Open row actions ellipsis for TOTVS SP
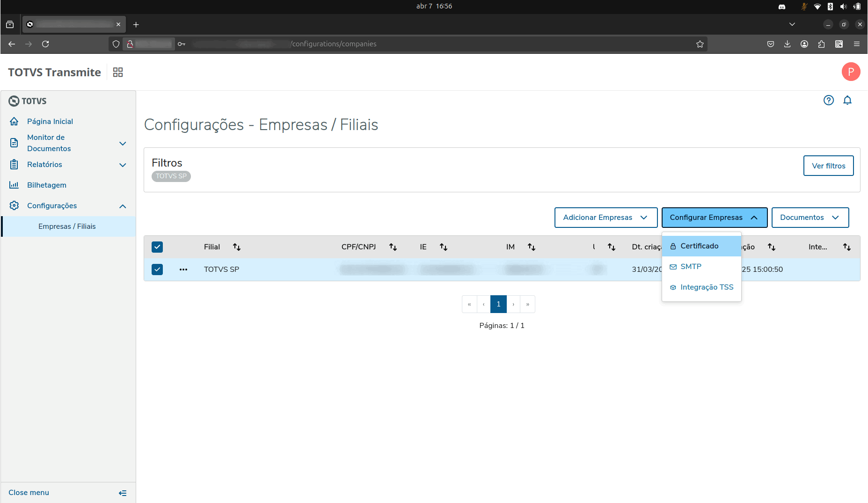Image resolution: width=868 pixels, height=503 pixels. 183,270
